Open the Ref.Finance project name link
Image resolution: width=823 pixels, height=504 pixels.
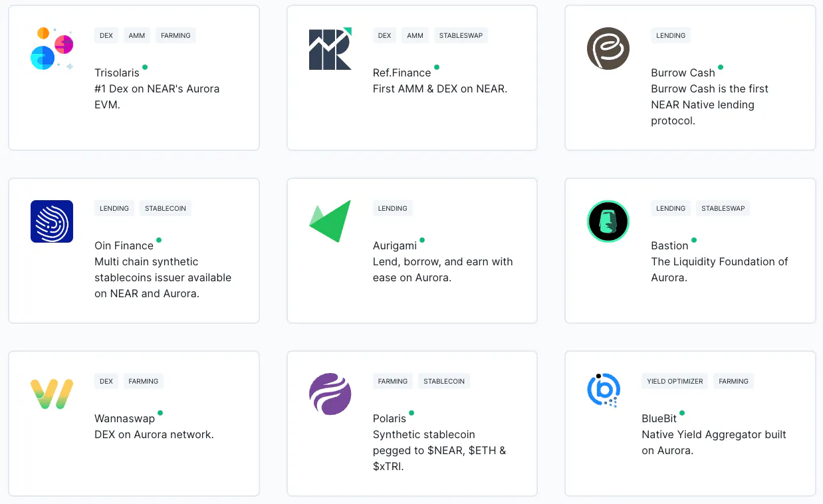(402, 73)
